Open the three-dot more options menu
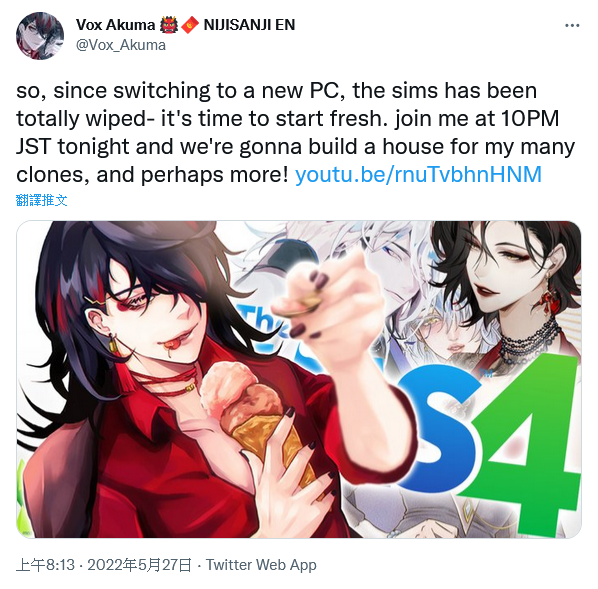Viewport: 598px width, 589px height. point(572,26)
